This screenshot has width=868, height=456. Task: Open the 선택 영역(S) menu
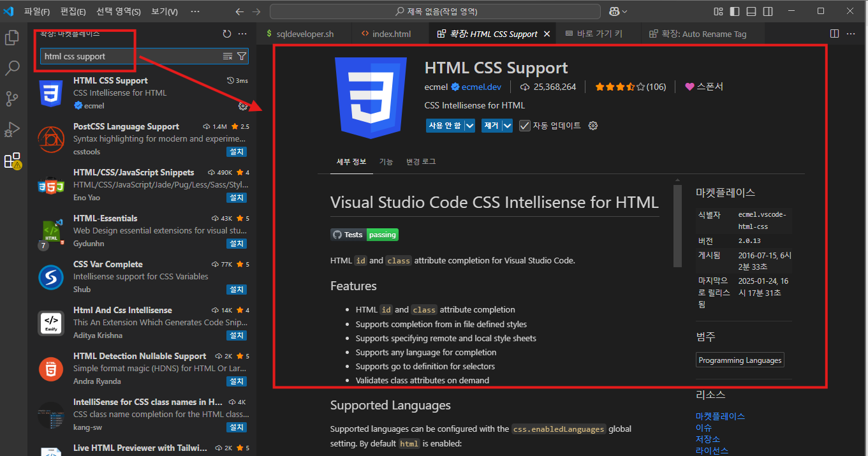119,11
